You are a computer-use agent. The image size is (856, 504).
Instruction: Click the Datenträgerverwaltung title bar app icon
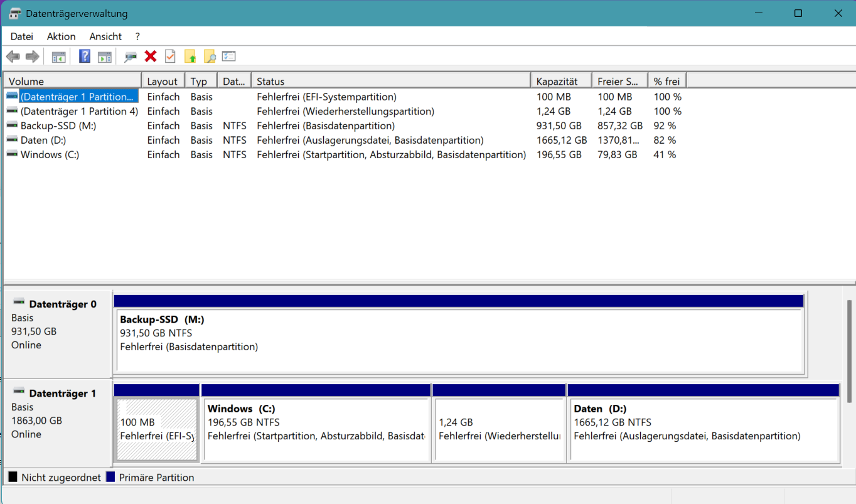[x=15, y=13]
